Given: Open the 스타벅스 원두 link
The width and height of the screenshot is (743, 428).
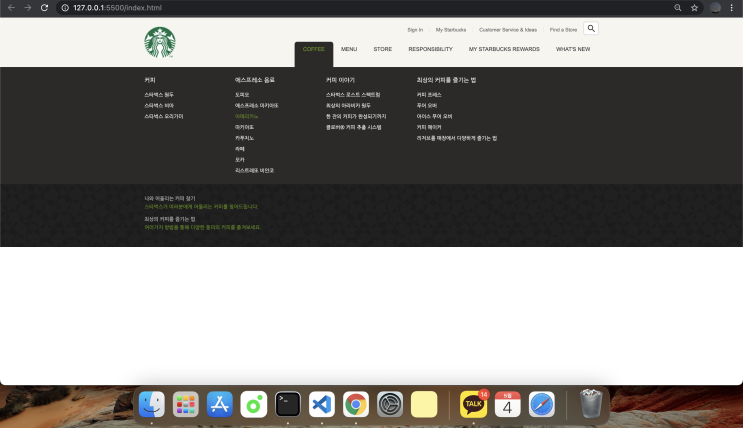Looking at the screenshot, I should [x=159, y=95].
